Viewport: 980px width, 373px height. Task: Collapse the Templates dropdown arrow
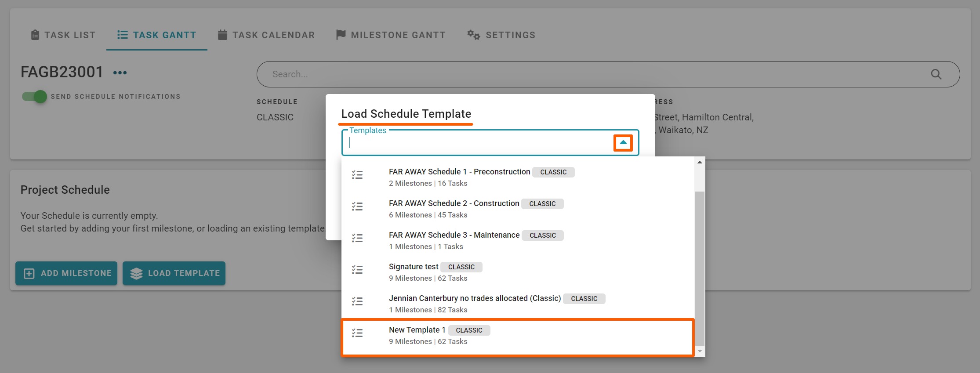click(x=623, y=143)
